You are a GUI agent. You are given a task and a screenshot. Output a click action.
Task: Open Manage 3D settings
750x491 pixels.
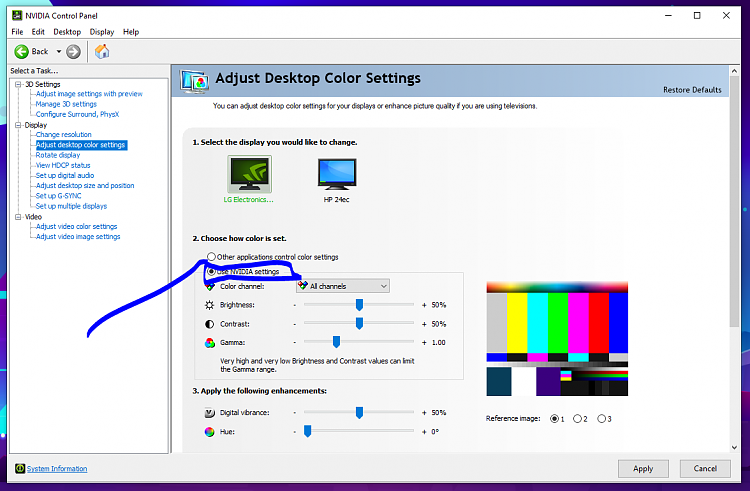click(66, 104)
